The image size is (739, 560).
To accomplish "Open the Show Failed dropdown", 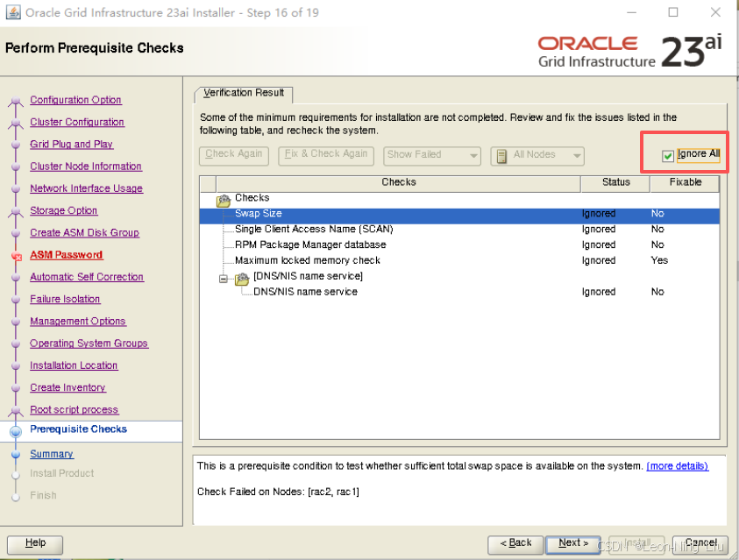I will tap(432, 156).
